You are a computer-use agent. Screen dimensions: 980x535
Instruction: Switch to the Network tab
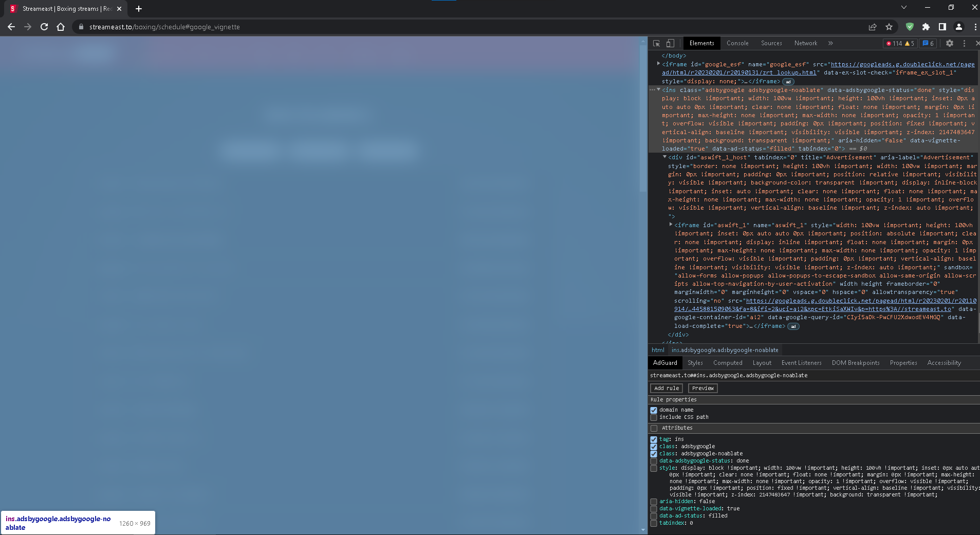(x=805, y=43)
